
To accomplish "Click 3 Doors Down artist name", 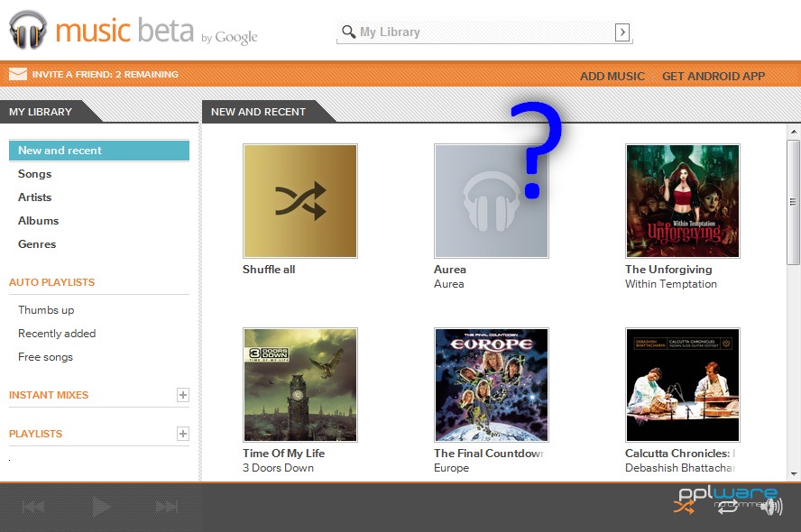I will (x=278, y=468).
